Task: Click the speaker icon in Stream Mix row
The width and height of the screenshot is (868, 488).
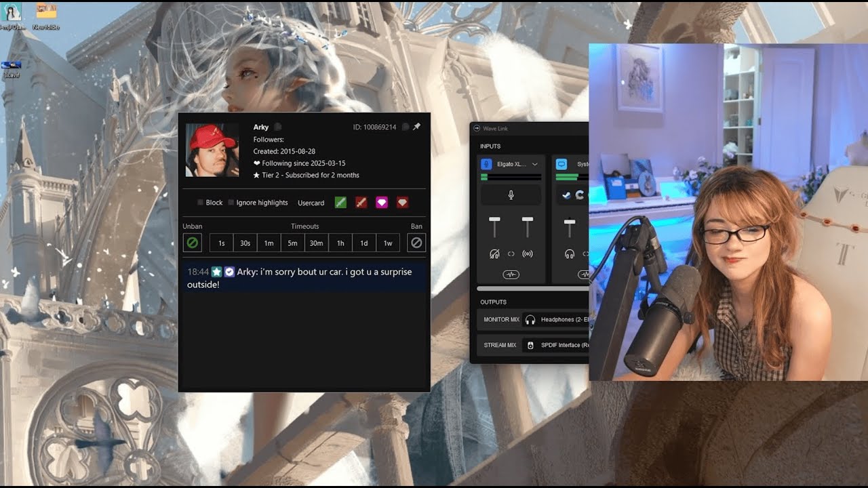Action: tap(530, 345)
